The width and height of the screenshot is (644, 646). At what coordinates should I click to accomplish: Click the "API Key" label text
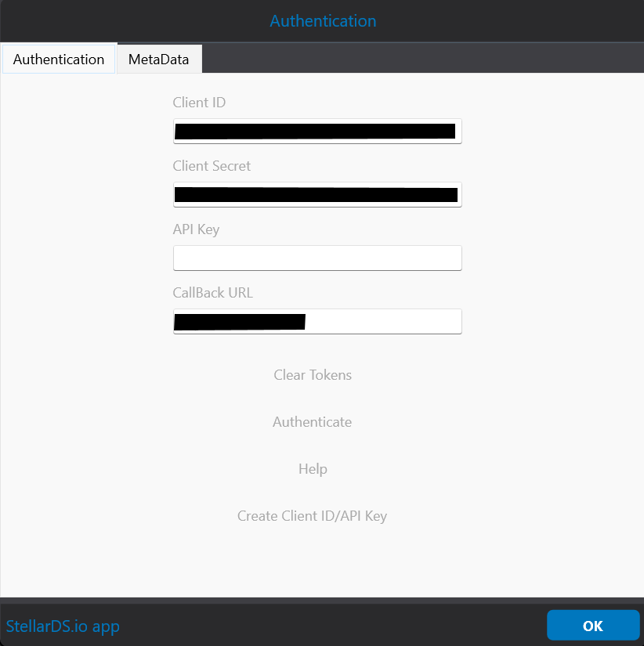[196, 229]
